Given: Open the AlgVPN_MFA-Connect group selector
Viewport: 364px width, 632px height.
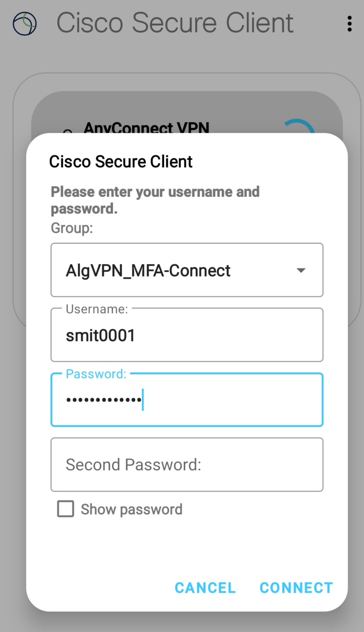Looking at the screenshot, I should (187, 270).
